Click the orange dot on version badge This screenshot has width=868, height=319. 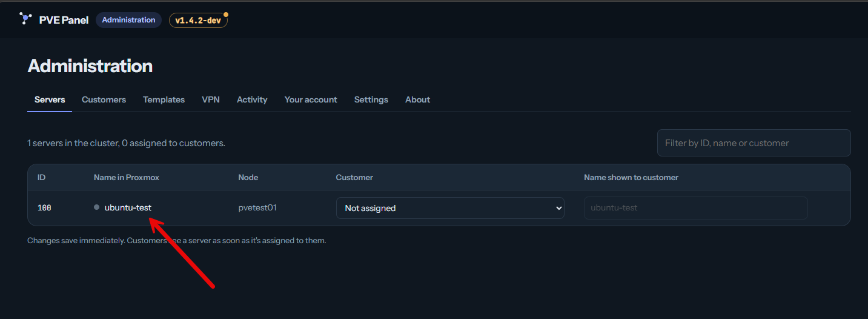pos(226,14)
